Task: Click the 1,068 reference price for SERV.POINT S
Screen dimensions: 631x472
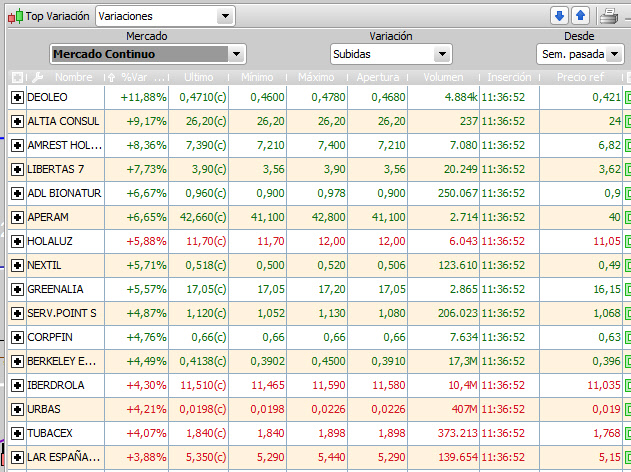Action: (x=607, y=313)
